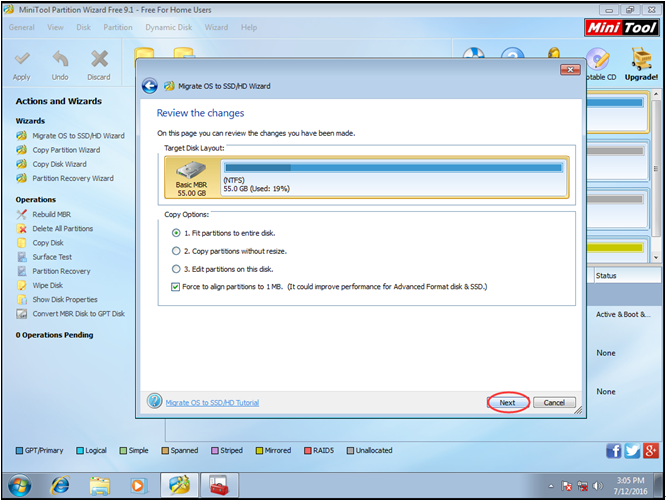Click the Undo arrow icon

pyautogui.click(x=60, y=59)
